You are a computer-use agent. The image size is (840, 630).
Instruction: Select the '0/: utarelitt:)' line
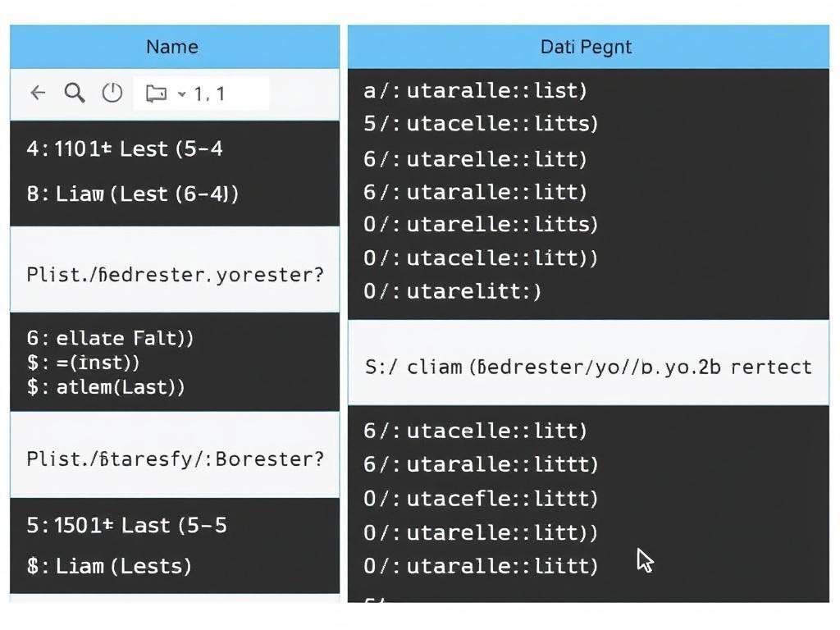click(453, 291)
